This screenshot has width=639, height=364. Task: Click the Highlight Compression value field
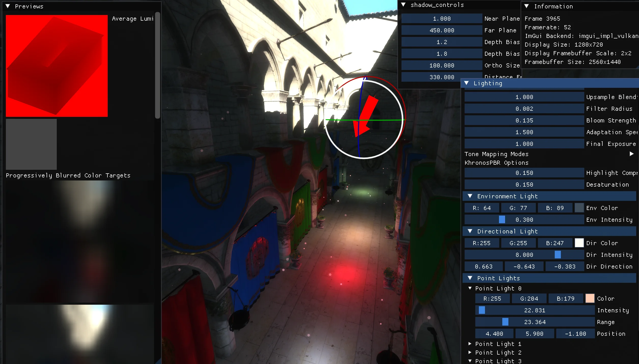point(524,173)
